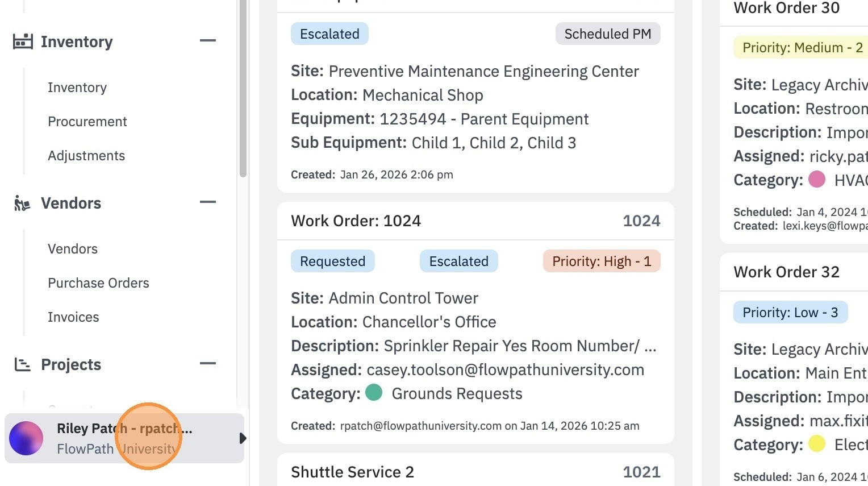The width and height of the screenshot is (868, 486).
Task: Expand the user account menu arrow
Action: point(243,438)
